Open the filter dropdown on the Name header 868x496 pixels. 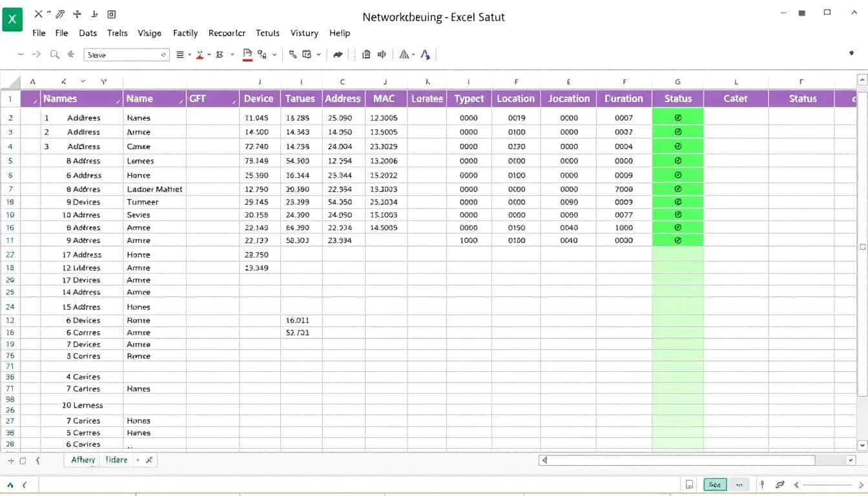click(181, 101)
